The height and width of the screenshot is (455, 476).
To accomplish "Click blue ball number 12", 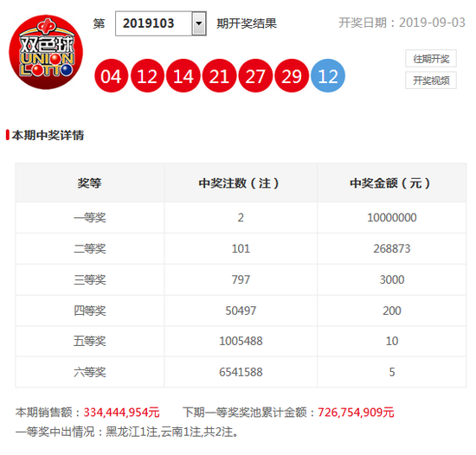I will coord(328,76).
